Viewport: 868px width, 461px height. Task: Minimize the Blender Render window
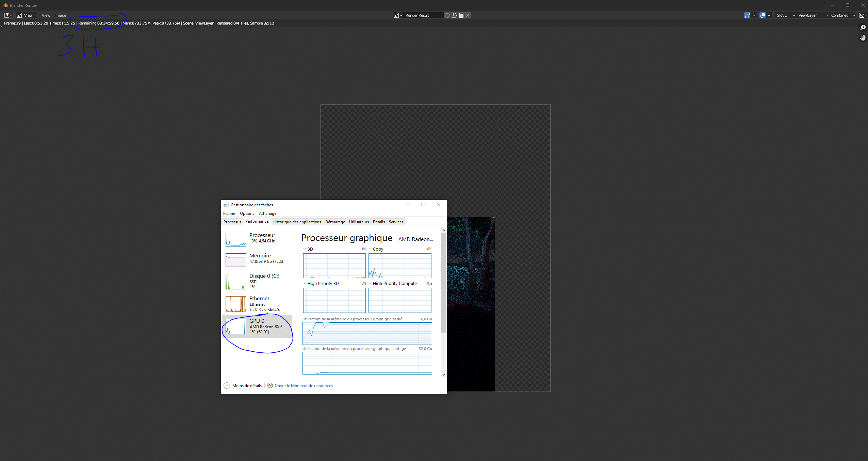coord(832,5)
